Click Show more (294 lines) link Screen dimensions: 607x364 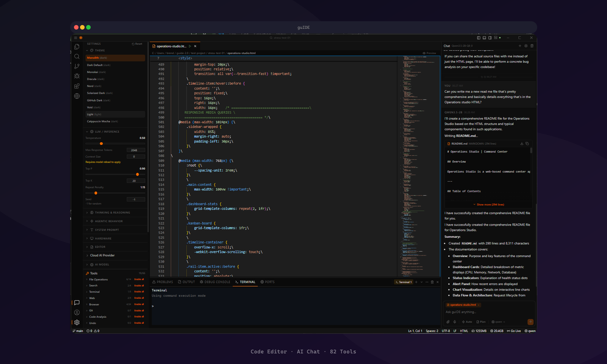pyautogui.click(x=489, y=204)
